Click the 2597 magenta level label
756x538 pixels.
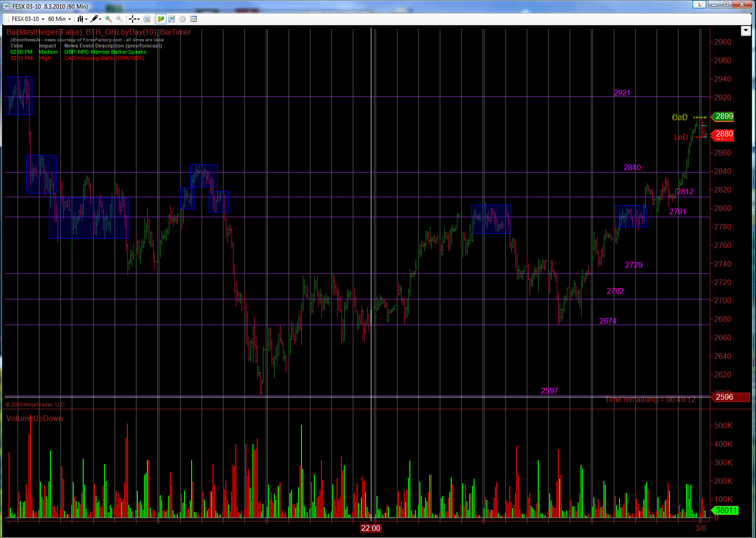550,391
